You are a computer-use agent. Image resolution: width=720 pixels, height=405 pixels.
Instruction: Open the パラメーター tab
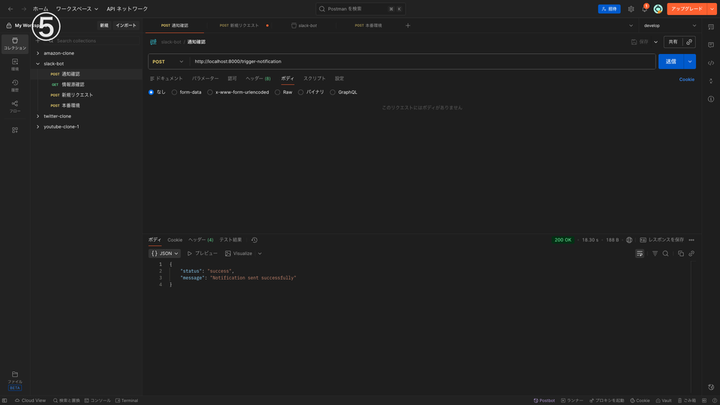tap(205, 78)
